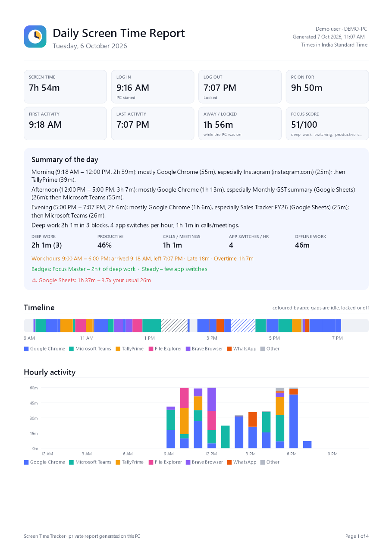Click the 12 PM label under Hourly chart
Screen dimensions: 392x555
click(x=211, y=454)
